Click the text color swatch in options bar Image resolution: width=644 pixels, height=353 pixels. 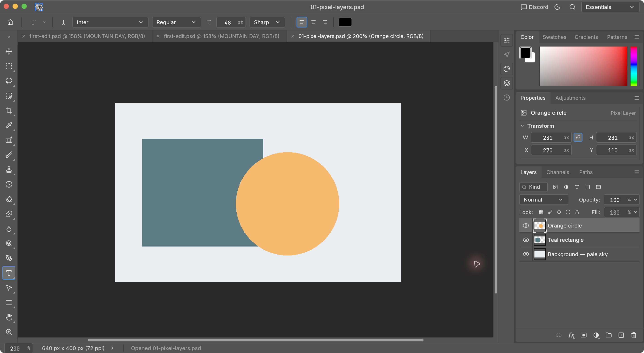[345, 22]
